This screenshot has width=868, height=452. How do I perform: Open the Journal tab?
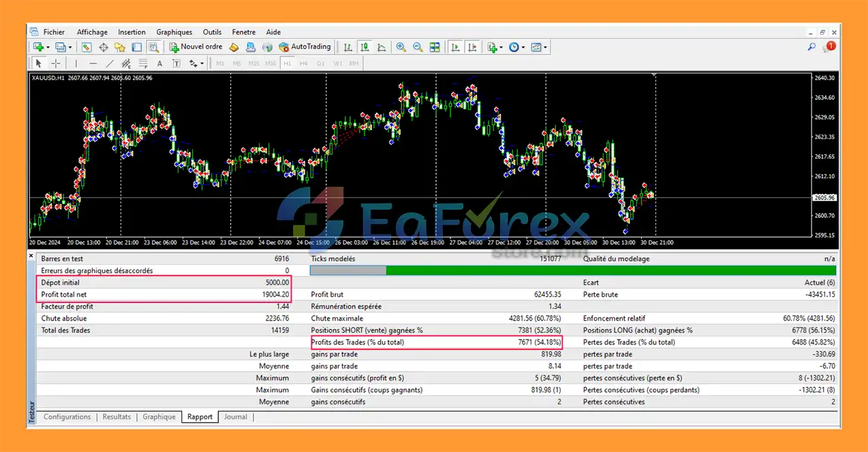pyautogui.click(x=236, y=417)
